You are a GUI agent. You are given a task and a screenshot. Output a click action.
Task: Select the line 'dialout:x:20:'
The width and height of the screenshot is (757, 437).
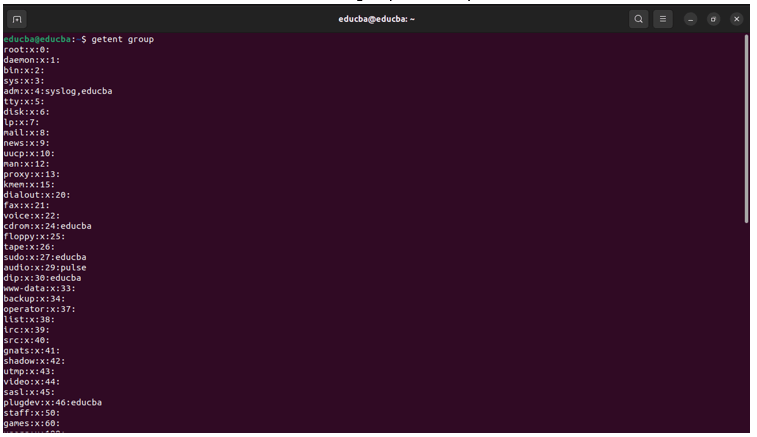pos(37,195)
